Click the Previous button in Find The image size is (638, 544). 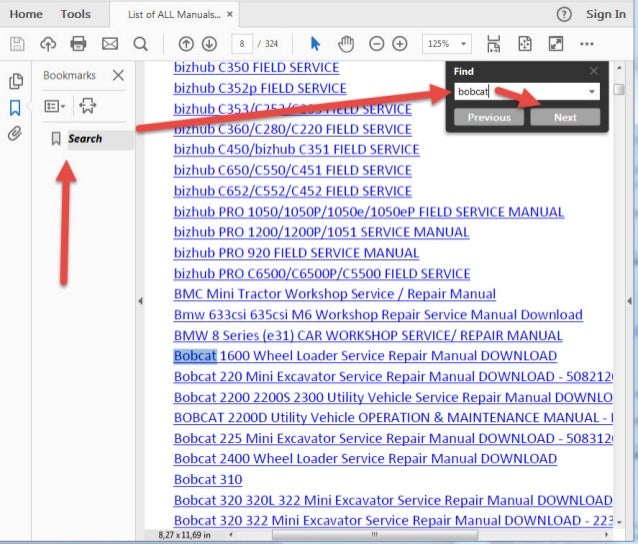(489, 117)
